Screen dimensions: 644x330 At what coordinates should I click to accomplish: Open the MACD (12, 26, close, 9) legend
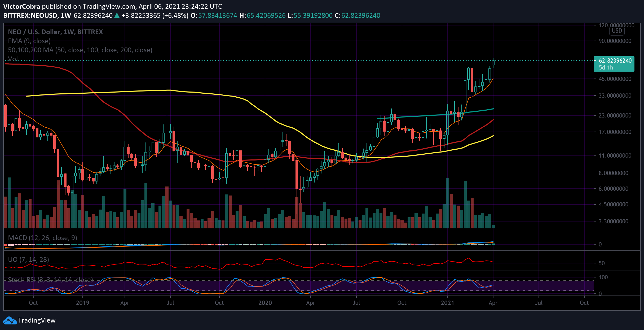coord(42,238)
